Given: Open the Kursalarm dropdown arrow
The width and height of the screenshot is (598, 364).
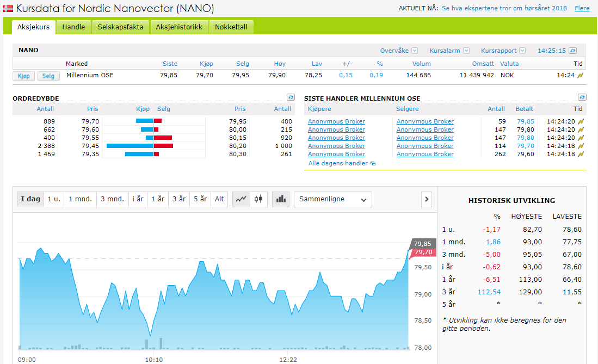Looking at the screenshot, I should [x=466, y=51].
